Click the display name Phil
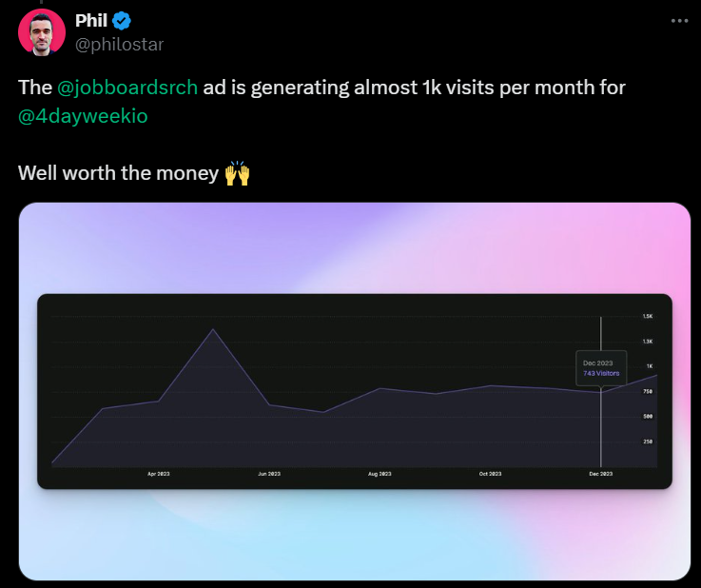Viewport: 701px width, 588px height. (x=91, y=20)
